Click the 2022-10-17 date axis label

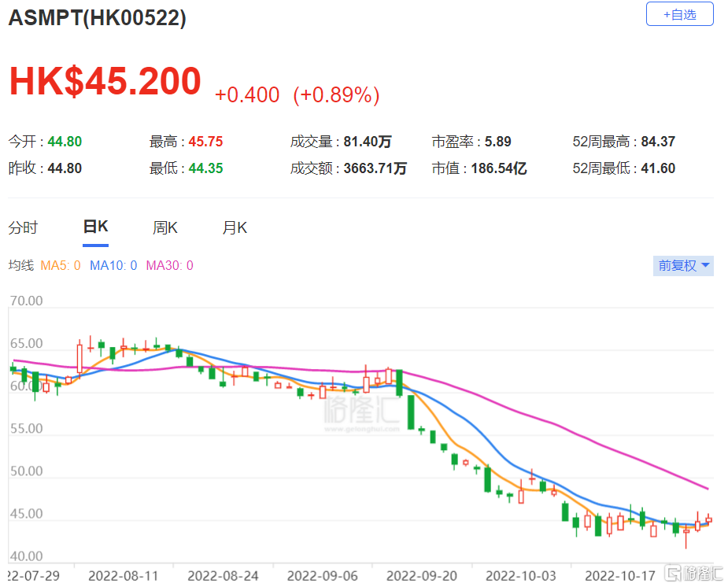(620, 576)
